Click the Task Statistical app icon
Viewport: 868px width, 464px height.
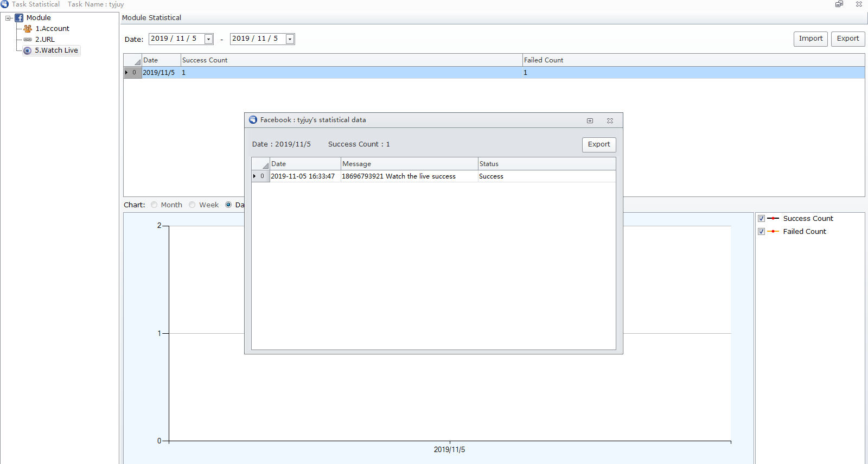point(4,4)
